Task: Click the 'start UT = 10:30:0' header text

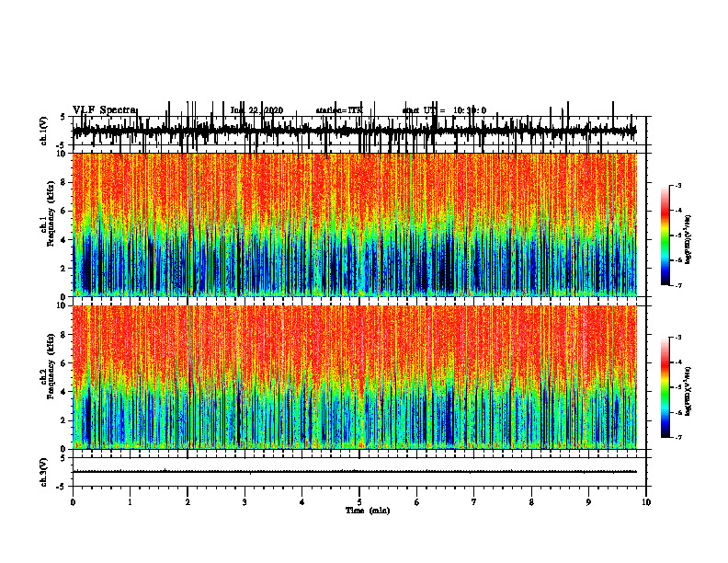Action: point(444,110)
